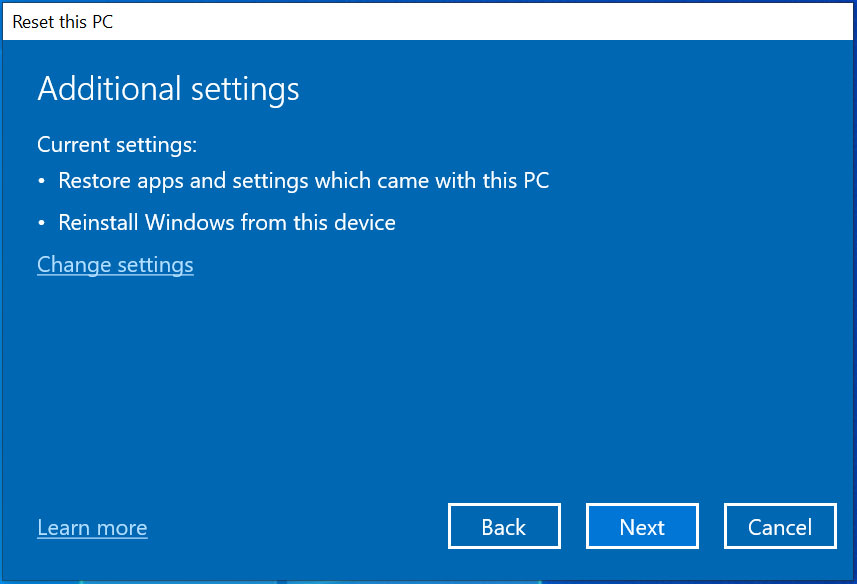Image resolution: width=857 pixels, height=584 pixels.
Task: Click the word Change in the settings link
Action: tap(74, 265)
